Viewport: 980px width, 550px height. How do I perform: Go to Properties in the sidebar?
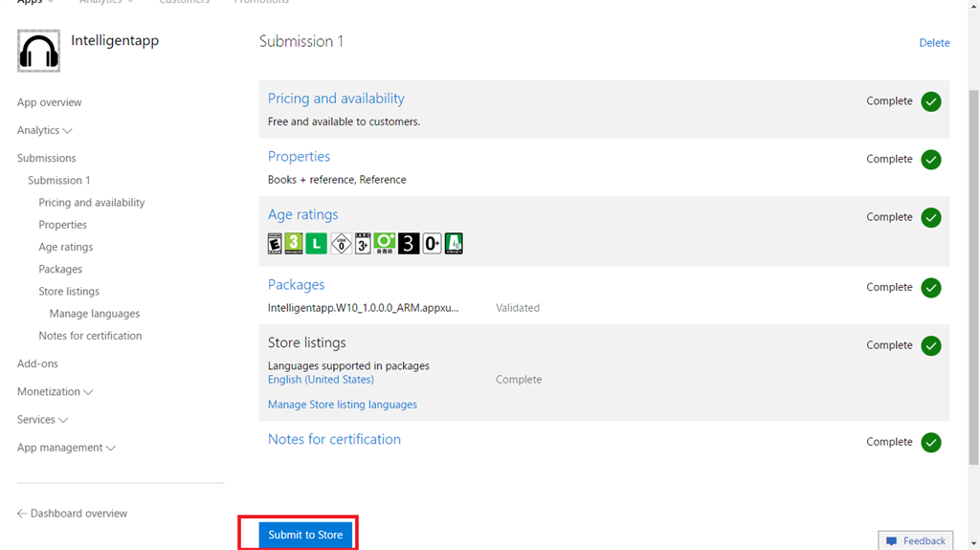62,225
